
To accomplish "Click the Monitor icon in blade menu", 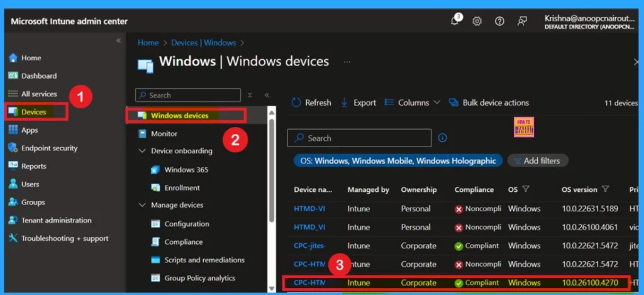I will (142, 133).
